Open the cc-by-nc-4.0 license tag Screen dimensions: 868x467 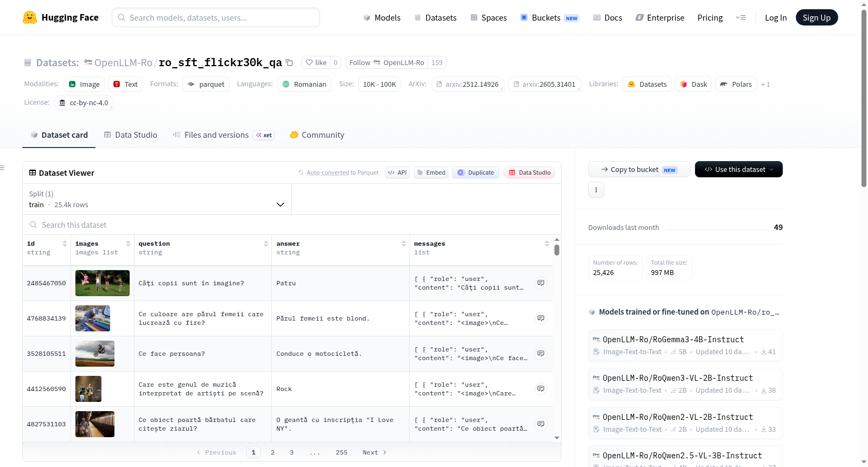pyautogui.click(x=84, y=103)
